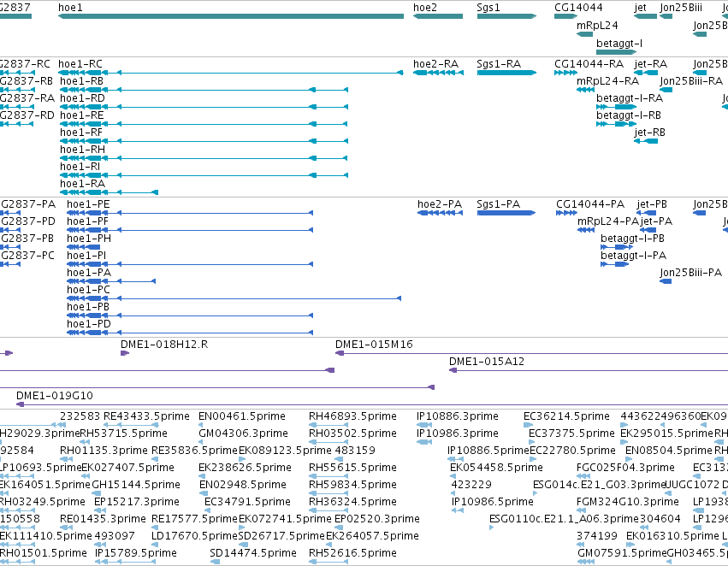Click the hoe1-PE protein label

[88, 204]
